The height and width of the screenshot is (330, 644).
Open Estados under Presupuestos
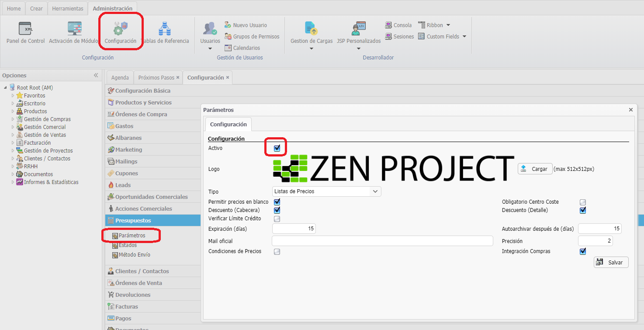128,245
